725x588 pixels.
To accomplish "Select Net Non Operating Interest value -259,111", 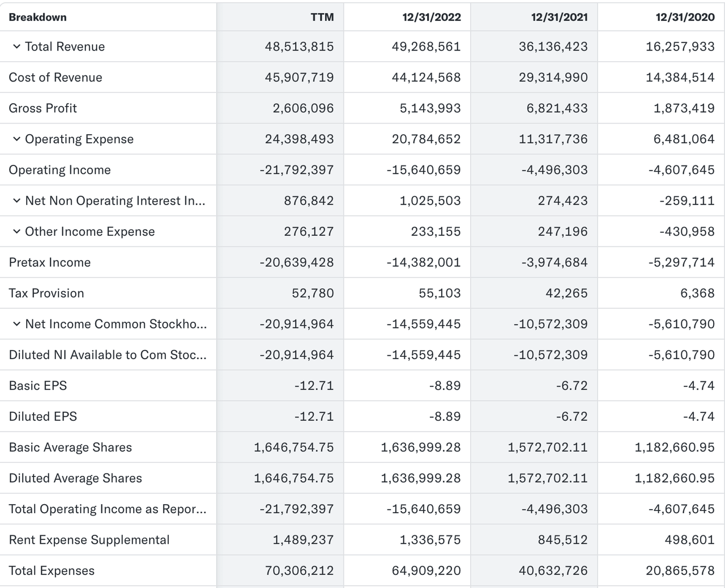I will tap(686, 201).
